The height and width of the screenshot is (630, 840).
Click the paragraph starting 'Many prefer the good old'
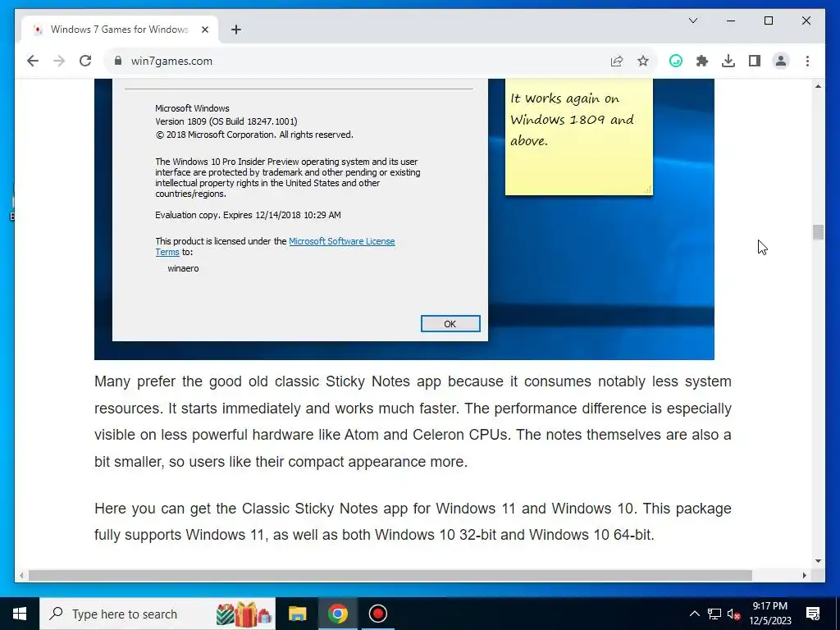pyautogui.click(x=413, y=421)
